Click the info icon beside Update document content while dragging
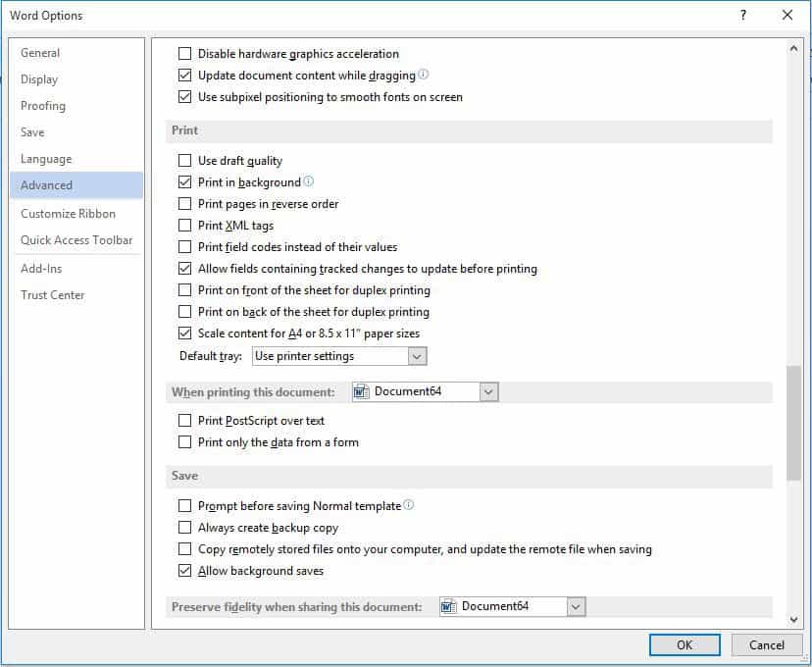812x667 pixels. (x=423, y=74)
